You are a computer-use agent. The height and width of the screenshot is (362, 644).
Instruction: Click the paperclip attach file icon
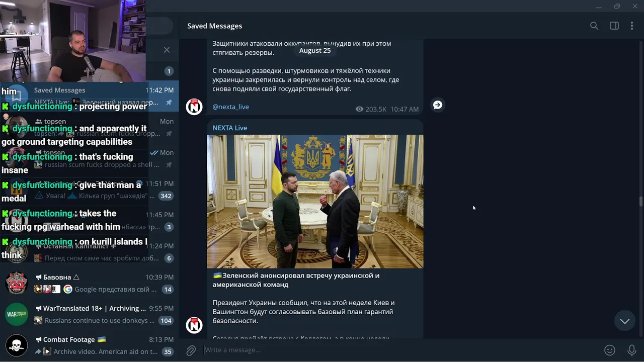click(x=191, y=350)
